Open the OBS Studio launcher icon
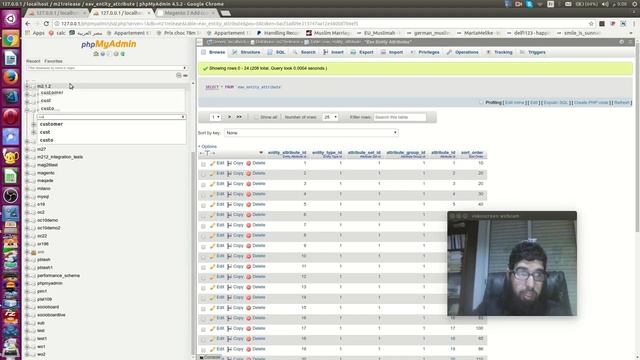This screenshot has width=640, height=360. click(x=11, y=196)
